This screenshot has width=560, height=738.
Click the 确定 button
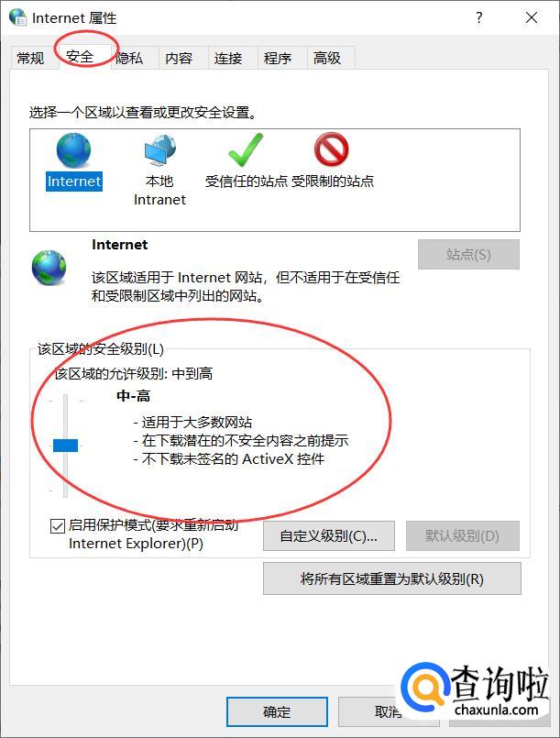(277, 711)
